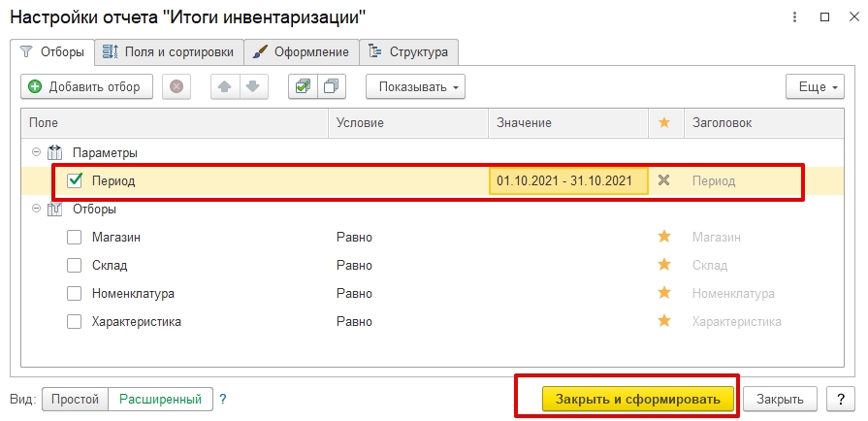Switch to Отборы tab
Image resolution: width=868 pixels, height=421 pixels.
[52, 52]
